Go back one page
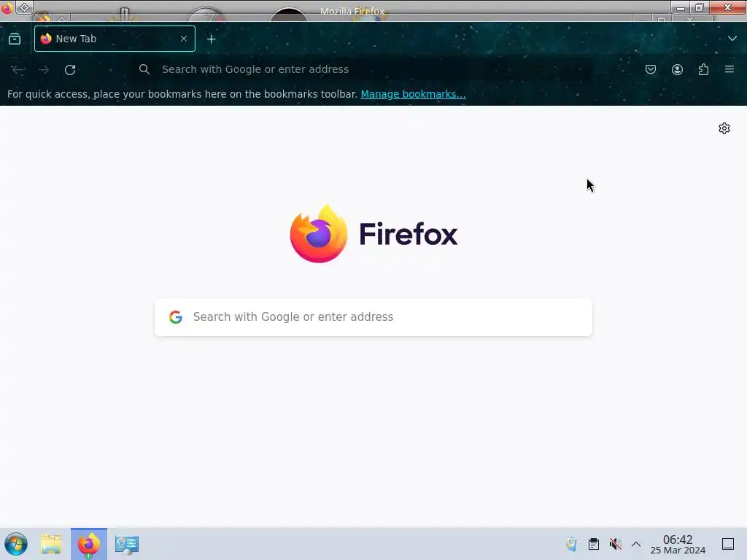The height and width of the screenshot is (560, 747). click(18, 69)
